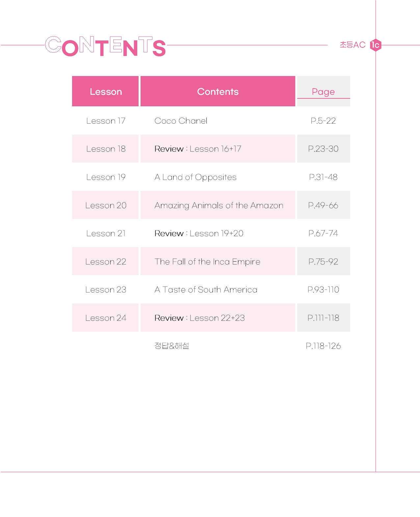
Task: Open Review : Lesson 16+17 entry
Action: point(198,149)
